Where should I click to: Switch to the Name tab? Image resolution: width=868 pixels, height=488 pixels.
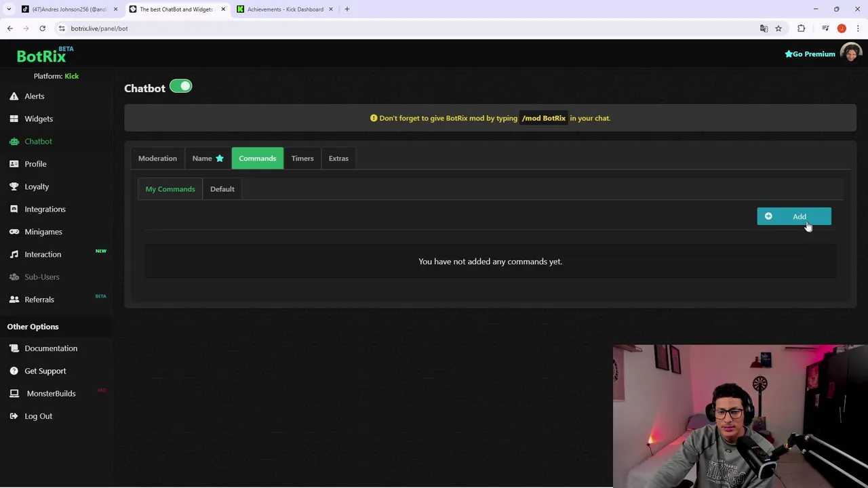click(x=208, y=158)
